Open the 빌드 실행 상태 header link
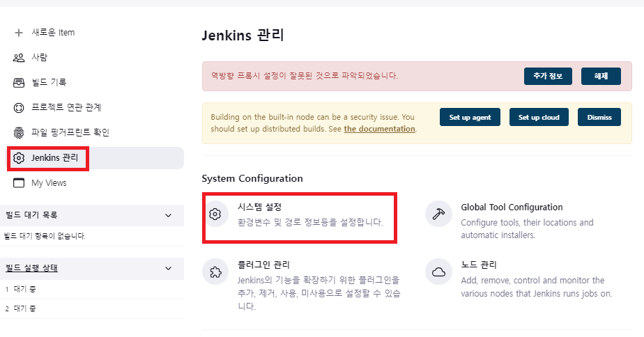The width and height of the screenshot is (644, 337). coord(31,268)
